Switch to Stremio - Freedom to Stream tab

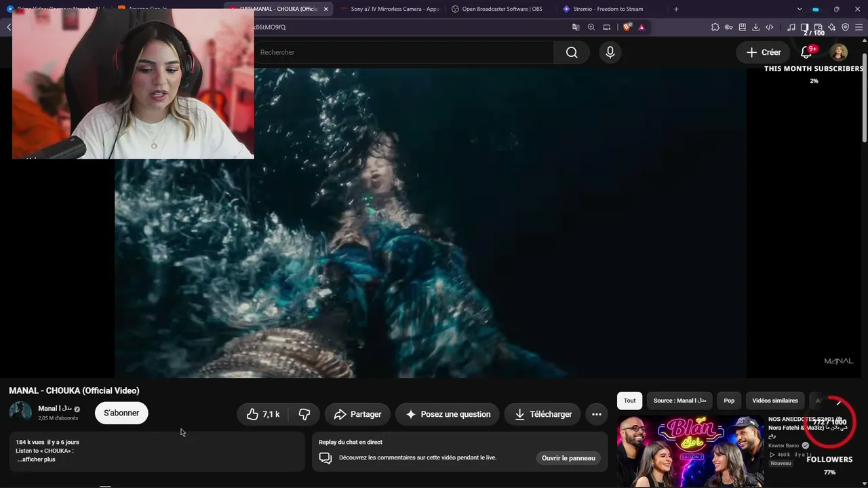pos(608,9)
